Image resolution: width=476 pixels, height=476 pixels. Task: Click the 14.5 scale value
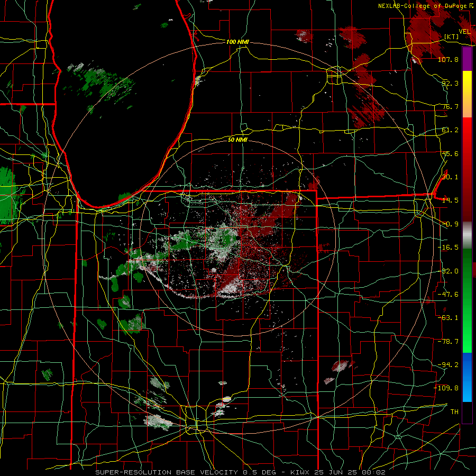click(450, 200)
